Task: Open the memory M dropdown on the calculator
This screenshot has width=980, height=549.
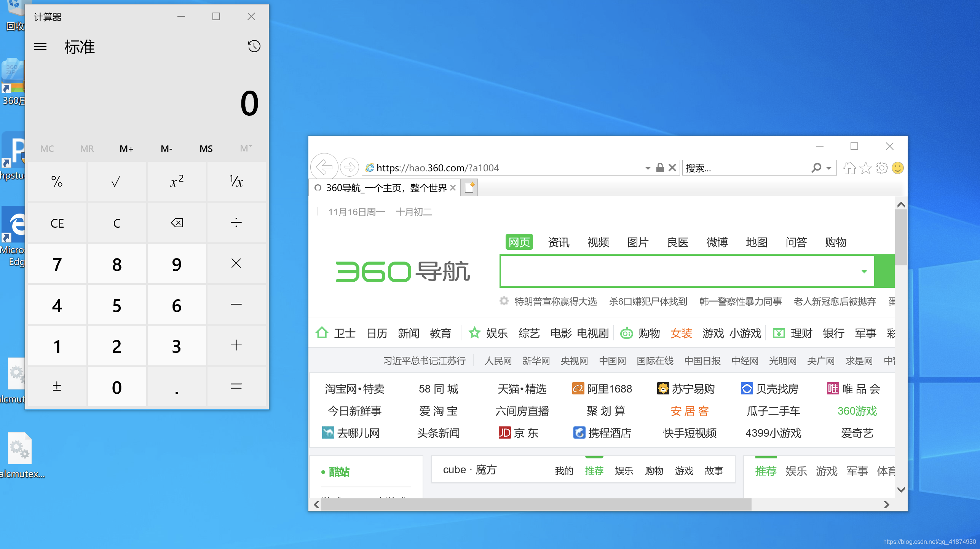Action: 246,148
